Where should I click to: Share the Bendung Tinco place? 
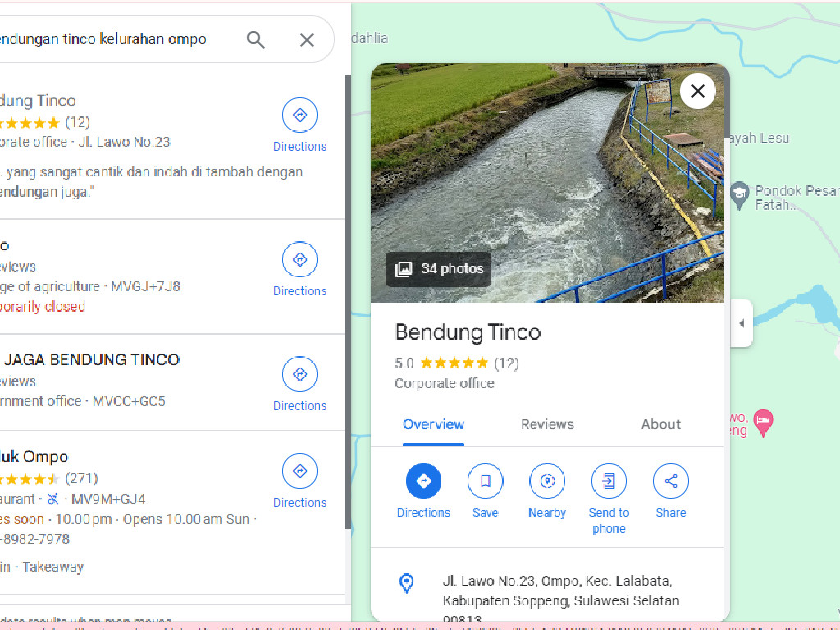click(671, 481)
